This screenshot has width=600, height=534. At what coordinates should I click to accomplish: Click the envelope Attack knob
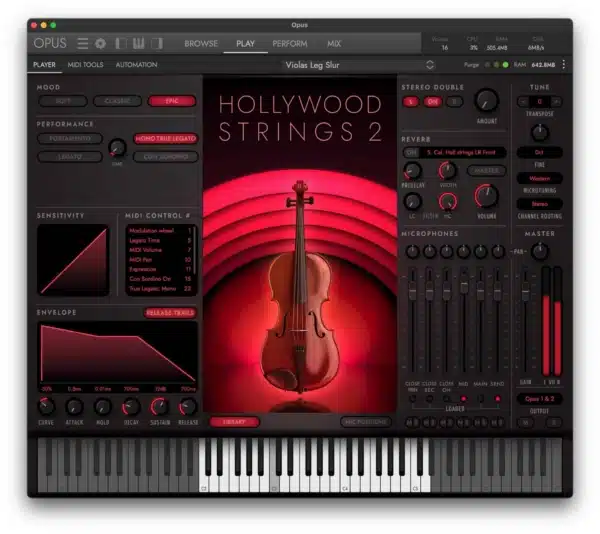click(x=74, y=407)
